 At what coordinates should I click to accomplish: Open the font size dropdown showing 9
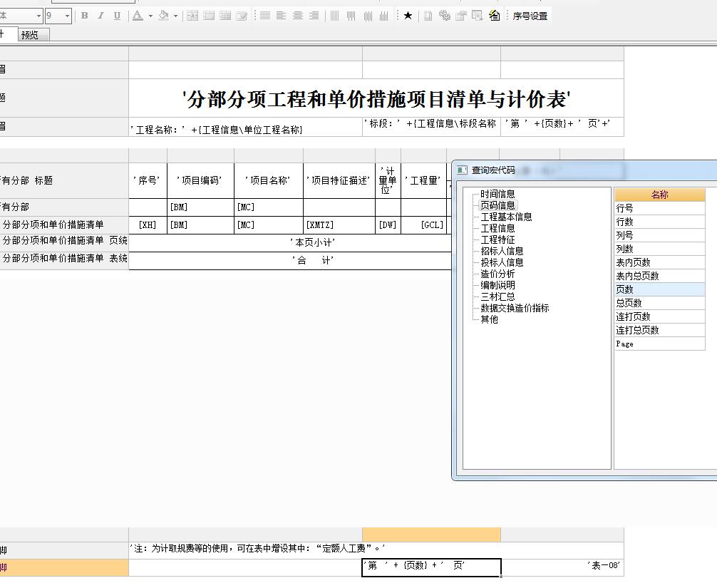tap(67, 16)
